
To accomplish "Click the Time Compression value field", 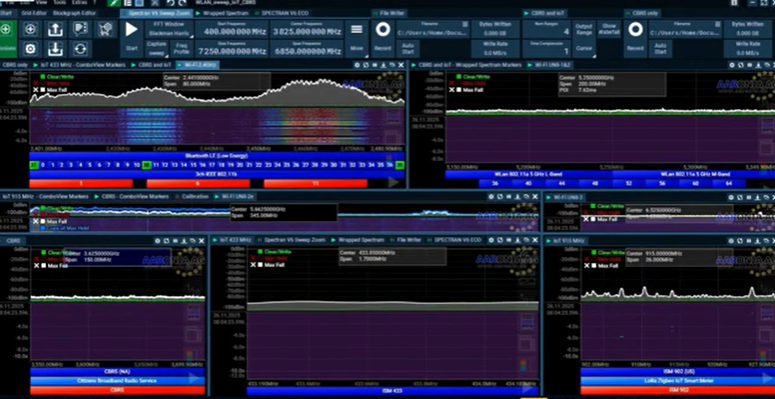I will [x=546, y=49].
